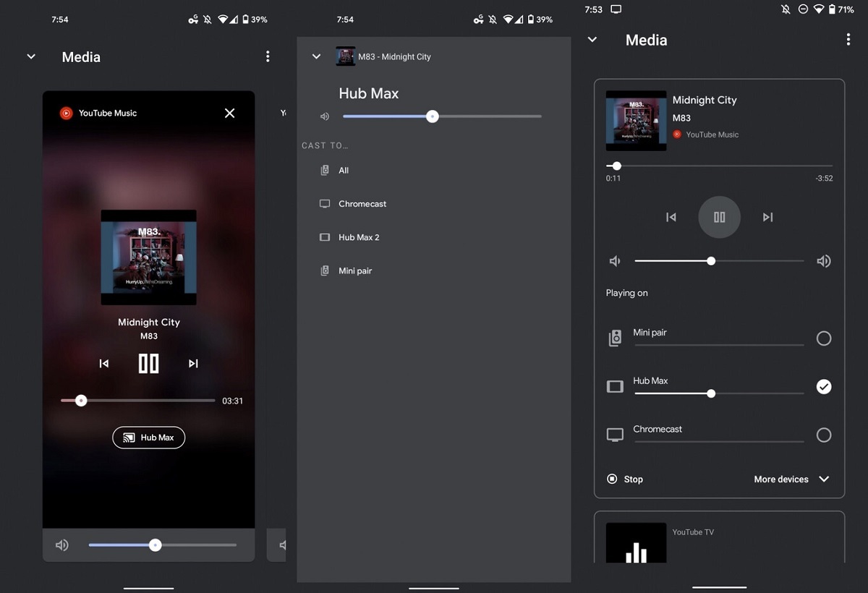The image size is (868, 593).
Task: Adjust the volume slider below left card
Action: [x=162, y=545]
